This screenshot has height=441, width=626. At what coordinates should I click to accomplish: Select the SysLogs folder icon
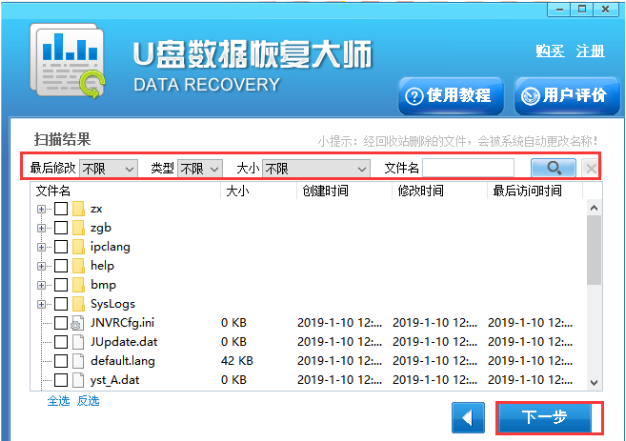tap(78, 304)
